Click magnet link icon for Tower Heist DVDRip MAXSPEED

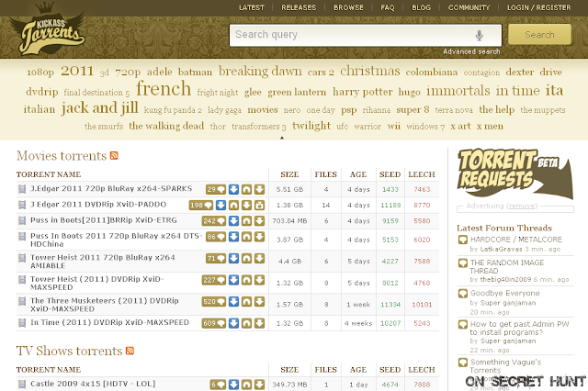246,280
